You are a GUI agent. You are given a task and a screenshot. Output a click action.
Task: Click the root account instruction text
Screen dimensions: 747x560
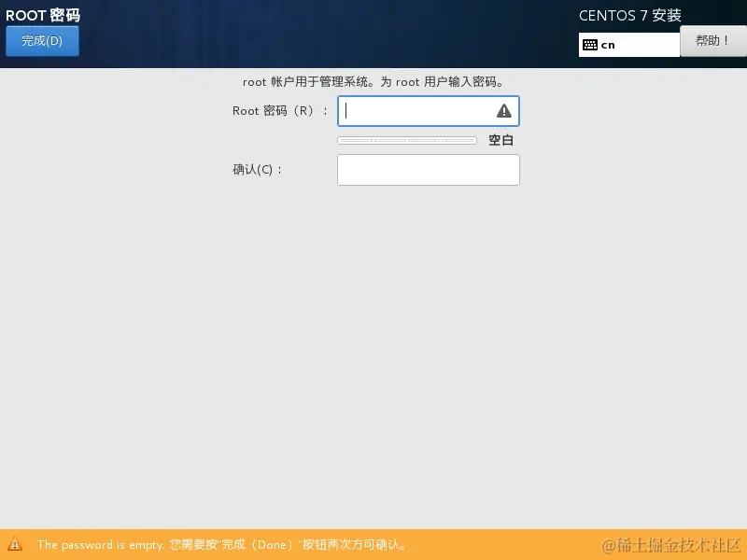tap(373, 82)
